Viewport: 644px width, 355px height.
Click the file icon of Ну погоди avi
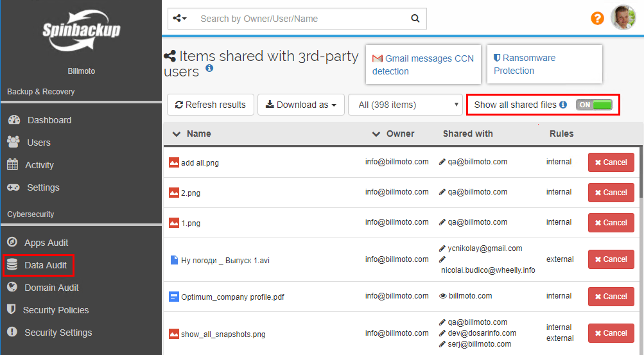click(174, 260)
